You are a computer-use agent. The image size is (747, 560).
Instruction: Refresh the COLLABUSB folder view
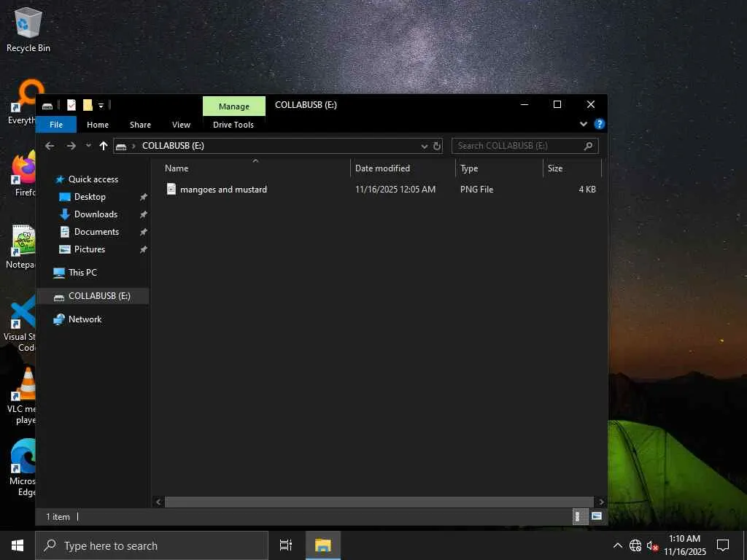click(436, 146)
